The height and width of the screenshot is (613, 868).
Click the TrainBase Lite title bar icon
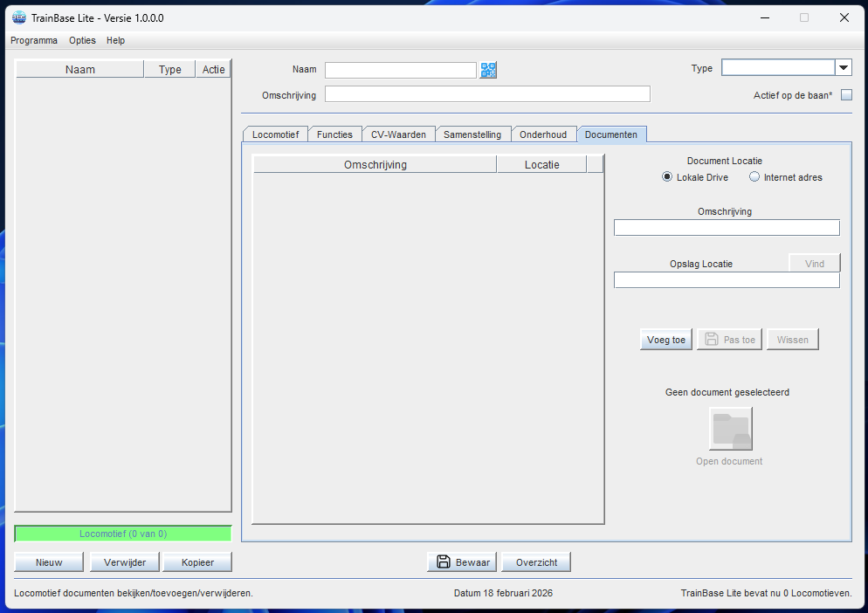click(18, 17)
